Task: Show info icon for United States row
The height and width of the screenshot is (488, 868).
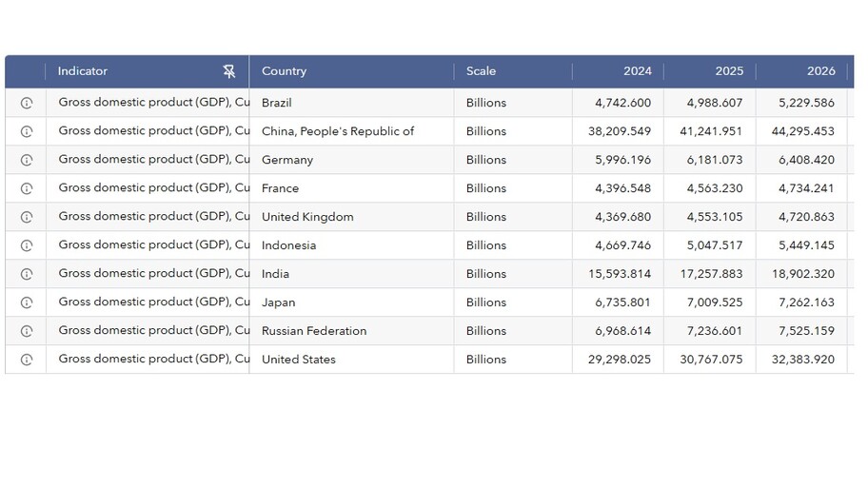Action: [x=27, y=360]
